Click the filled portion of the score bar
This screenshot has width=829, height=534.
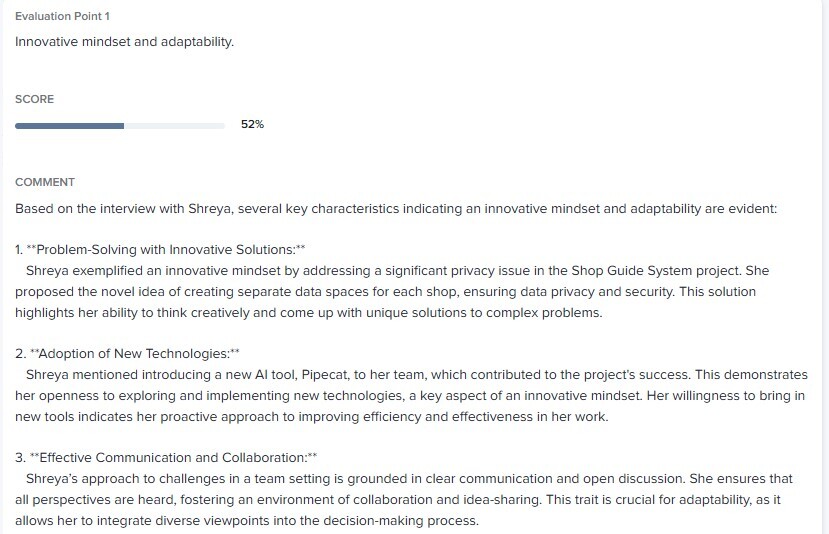point(69,126)
